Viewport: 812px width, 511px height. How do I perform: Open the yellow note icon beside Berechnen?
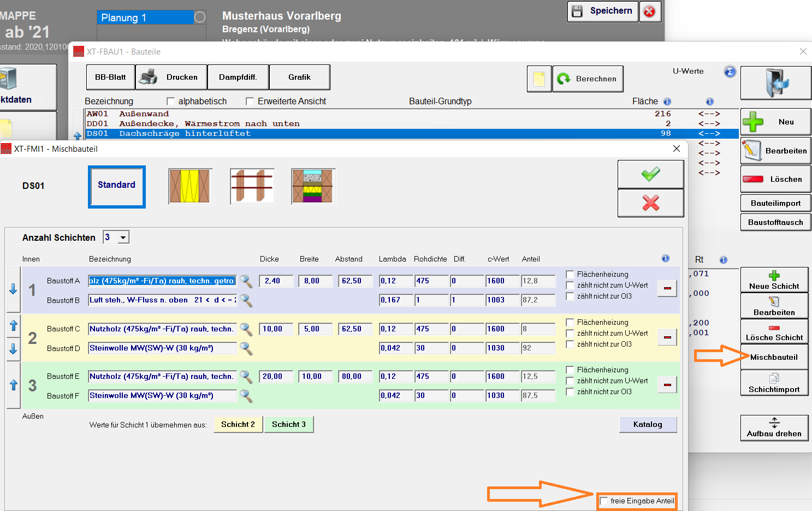[539, 79]
